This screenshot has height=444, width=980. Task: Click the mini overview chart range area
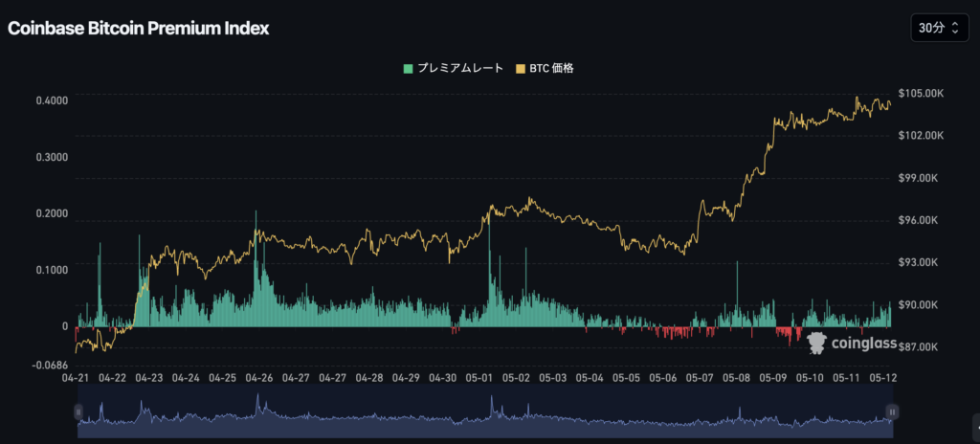pyautogui.click(x=485, y=411)
